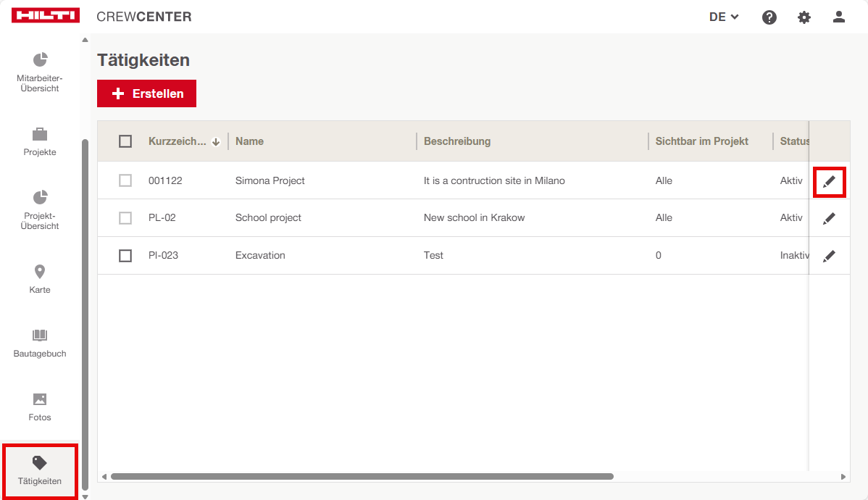The height and width of the screenshot is (500, 868).
Task: Edit the School project row with pencil
Action: 829,218
